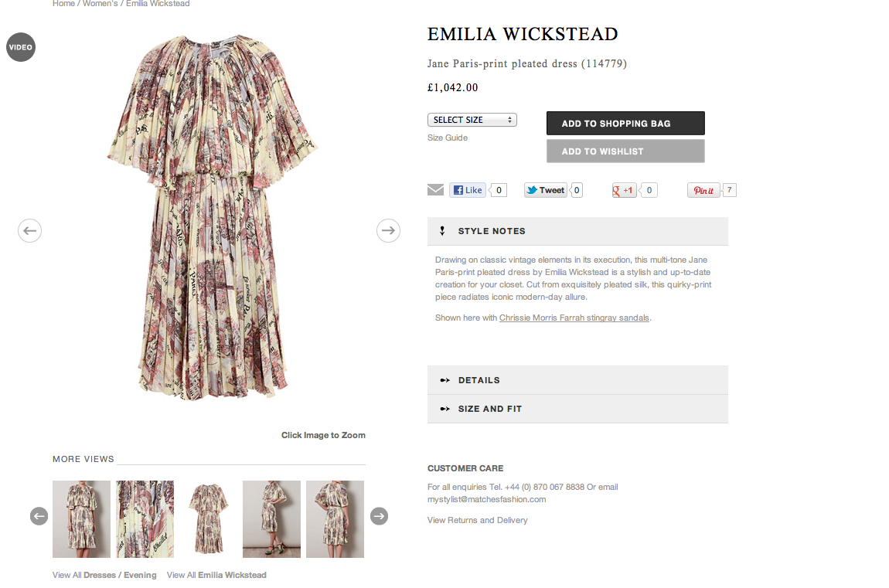Play the product VIDEO badge

pos(21,47)
